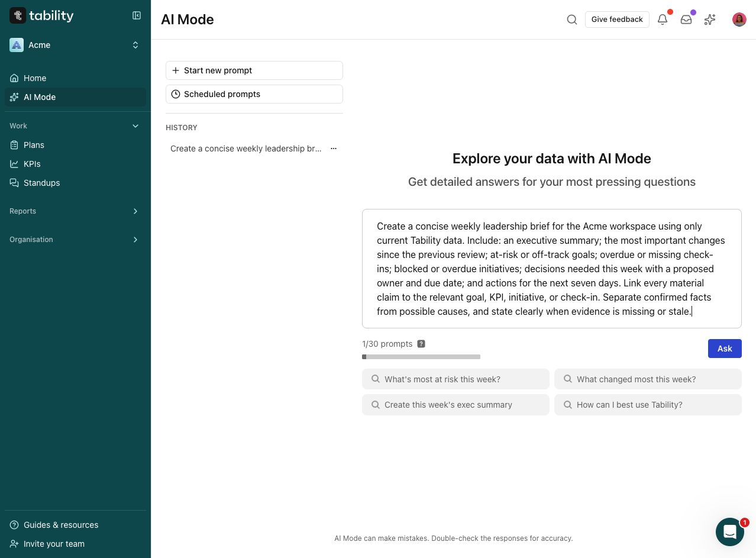
Task: Click the Acme workspace logo icon
Action: click(x=17, y=45)
